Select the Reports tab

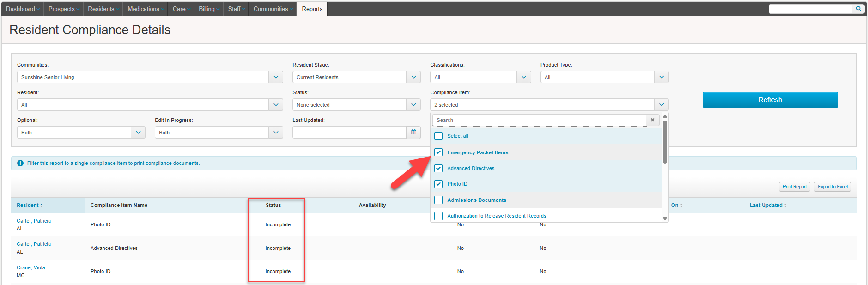(x=312, y=9)
